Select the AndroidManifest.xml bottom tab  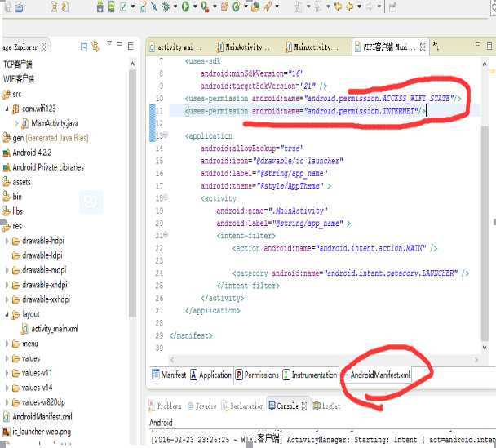(x=376, y=375)
